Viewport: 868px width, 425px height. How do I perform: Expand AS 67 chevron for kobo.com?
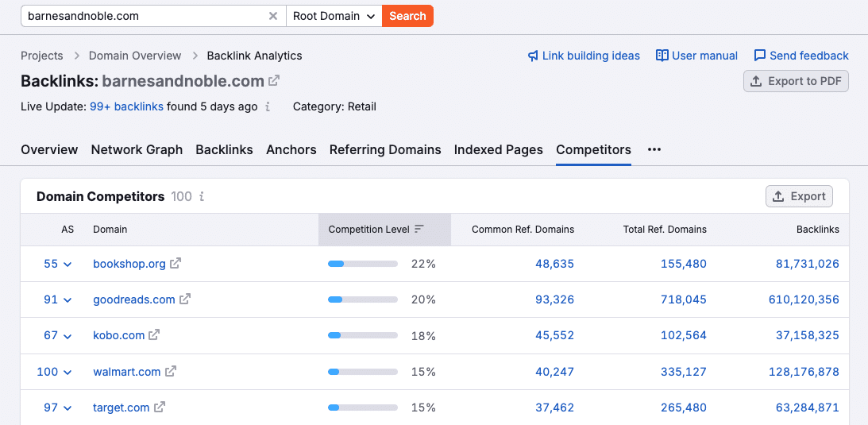click(68, 336)
